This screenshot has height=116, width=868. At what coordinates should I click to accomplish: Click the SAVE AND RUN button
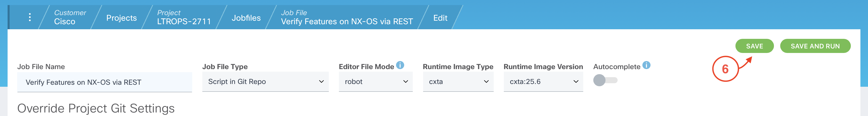click(x=815, y=46)
